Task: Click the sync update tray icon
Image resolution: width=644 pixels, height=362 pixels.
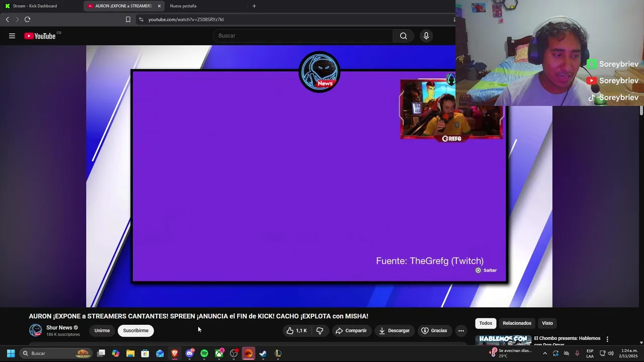Action: [555, 353]
